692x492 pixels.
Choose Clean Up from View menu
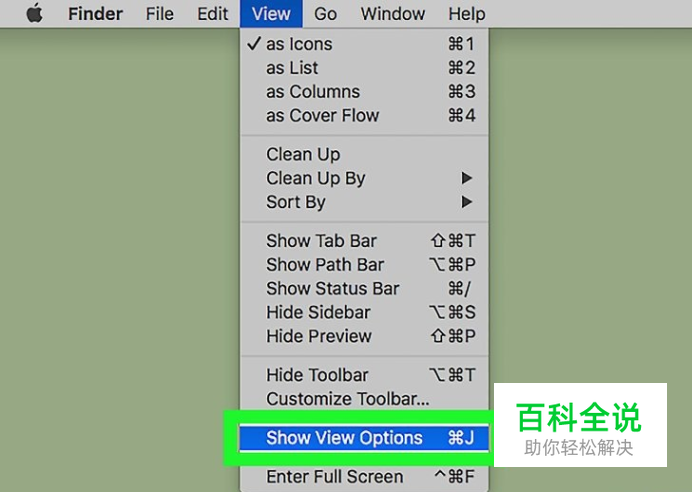point(364,154)
